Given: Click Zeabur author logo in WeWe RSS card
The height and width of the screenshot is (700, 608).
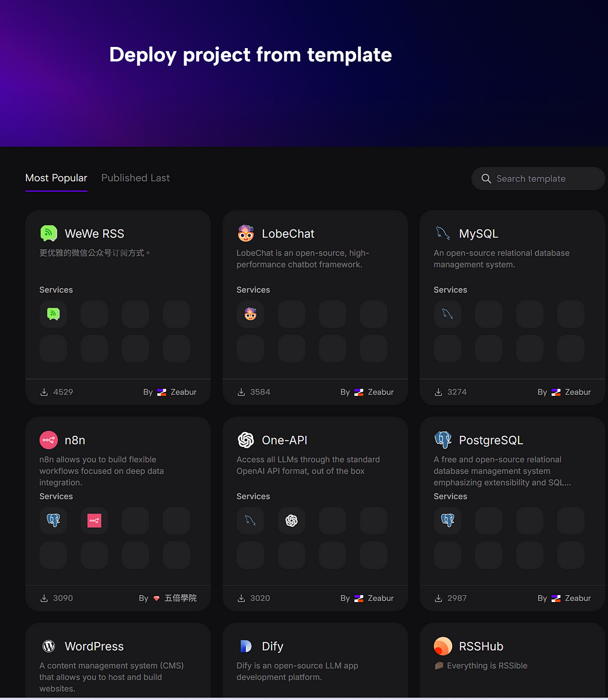Looking at the screenshot, I should coord(162,392).
